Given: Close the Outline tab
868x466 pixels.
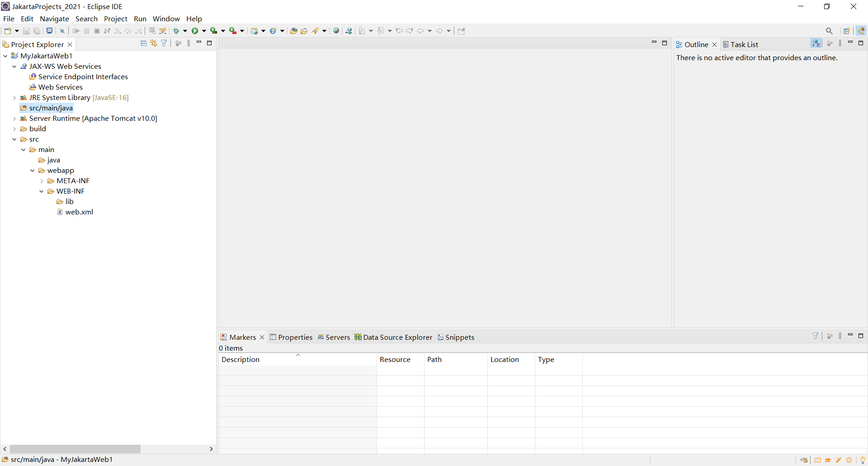Looking at the screenshot, I should click(715, 44).
